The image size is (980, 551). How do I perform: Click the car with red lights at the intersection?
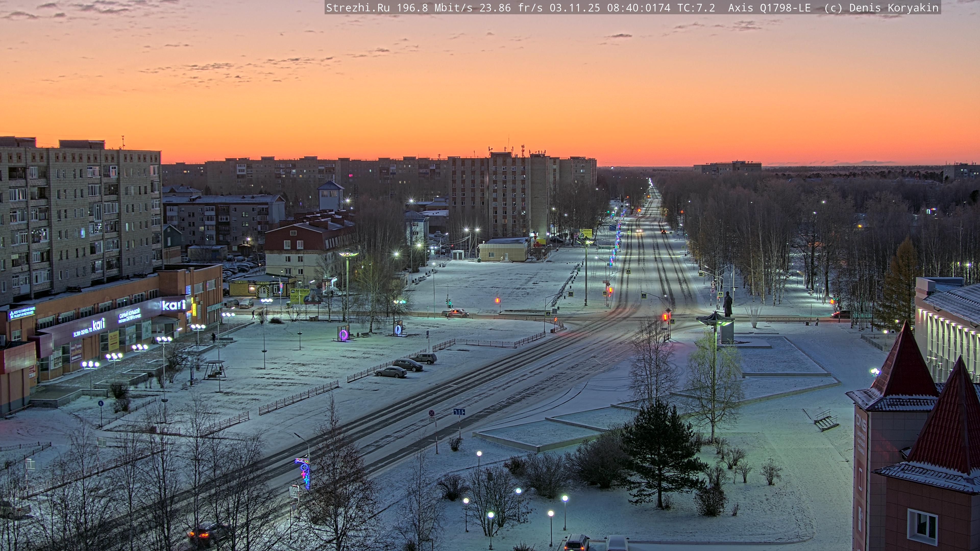click(455, 313)
